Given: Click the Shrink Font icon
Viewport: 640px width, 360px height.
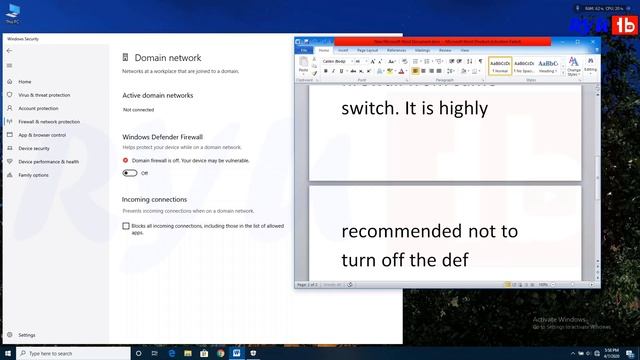Looking at the screenshot, I should 380,61.
